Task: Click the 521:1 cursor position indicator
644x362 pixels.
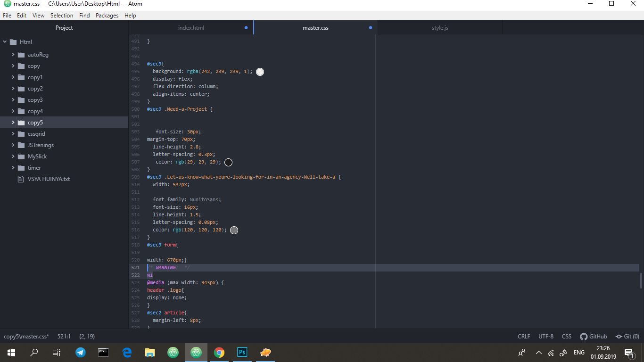Action: (x=64, y=337)
